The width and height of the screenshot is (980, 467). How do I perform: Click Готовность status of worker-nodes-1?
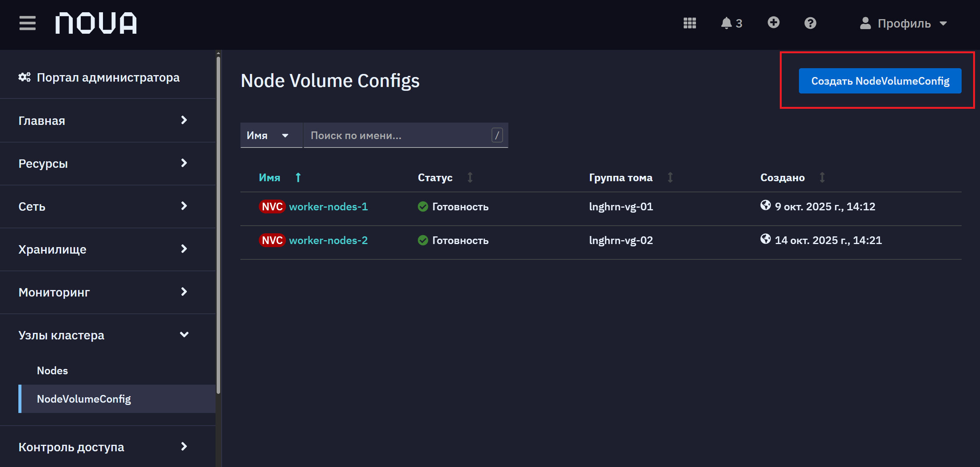[461, 207]
